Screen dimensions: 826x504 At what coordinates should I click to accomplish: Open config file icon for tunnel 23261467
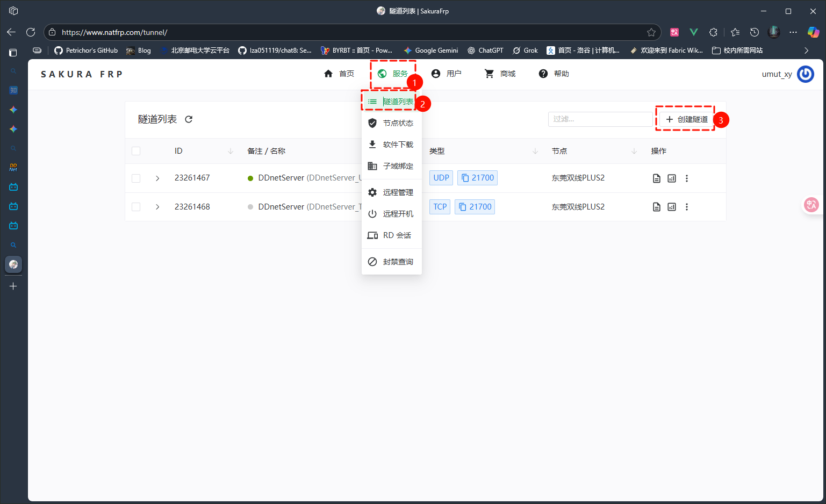point(656,178)
